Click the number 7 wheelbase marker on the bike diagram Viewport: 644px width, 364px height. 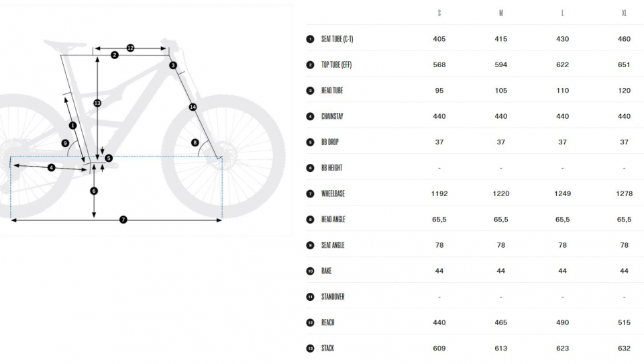(x=123, y=220)
